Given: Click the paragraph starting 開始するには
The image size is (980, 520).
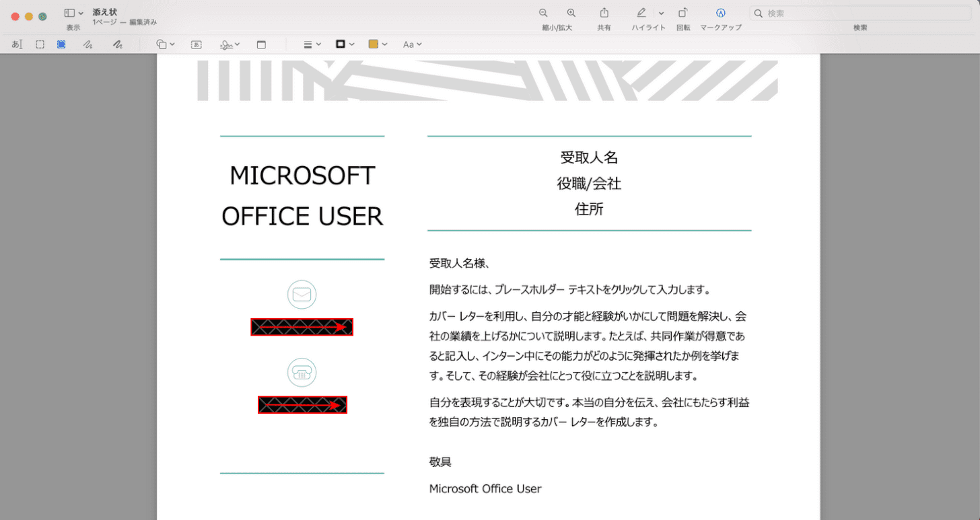Looking at the screenshot, I should [570, 290].
